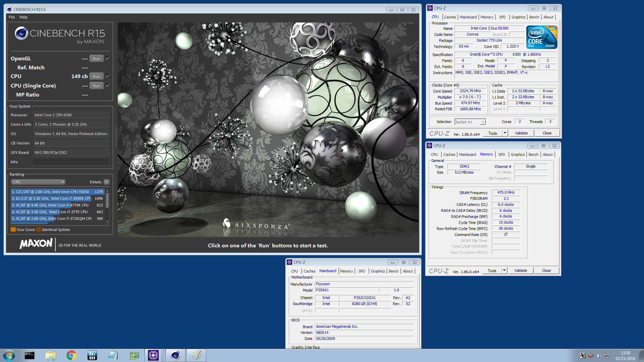Screen dimensions: 644x362
Task: Click the Cinebench R15 logo sphere
Action: pos(21,33)
